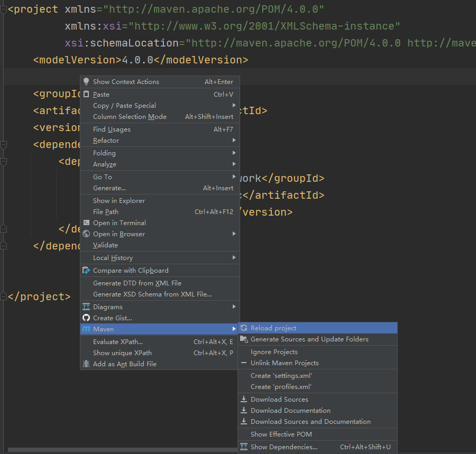The width and height of the screenshot is (476, 454).
Task: Click the Compare with Clipboard icon
Action: coord(86,270)
